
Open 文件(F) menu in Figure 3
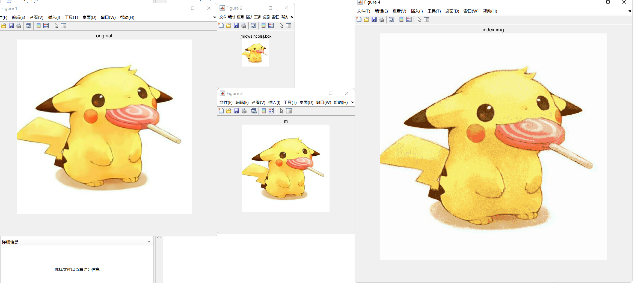click(226, 103)
